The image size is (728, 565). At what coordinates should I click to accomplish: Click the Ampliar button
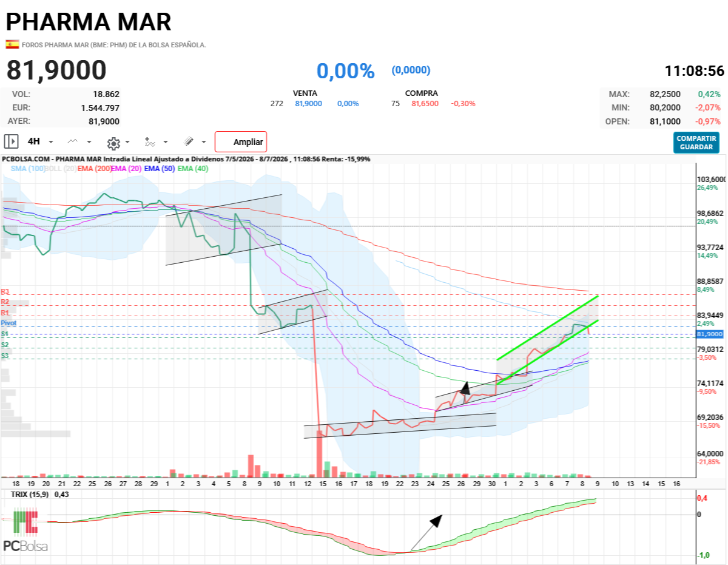tap(241, 142)
